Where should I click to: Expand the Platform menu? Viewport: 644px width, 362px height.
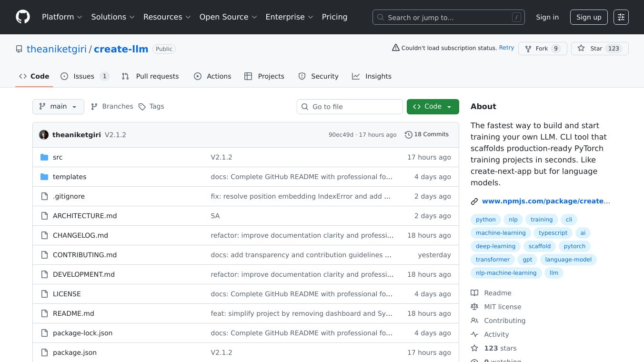click(x=62, y=17)
